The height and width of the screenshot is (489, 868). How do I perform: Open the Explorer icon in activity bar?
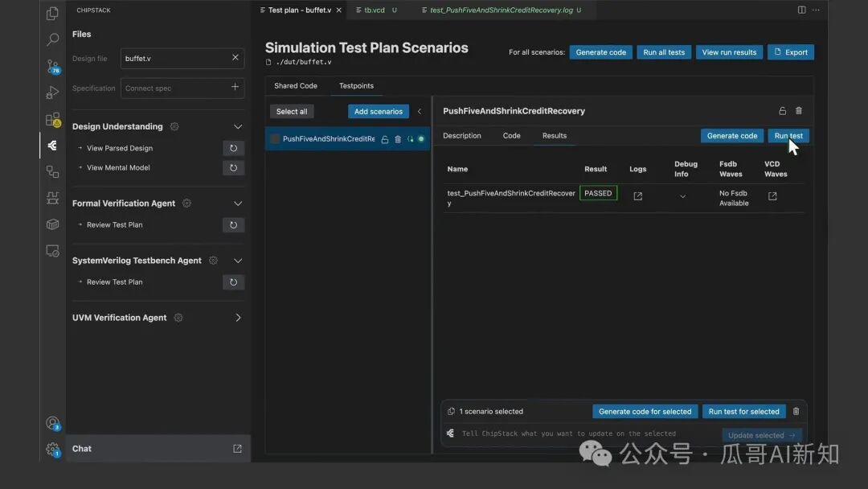52,13
